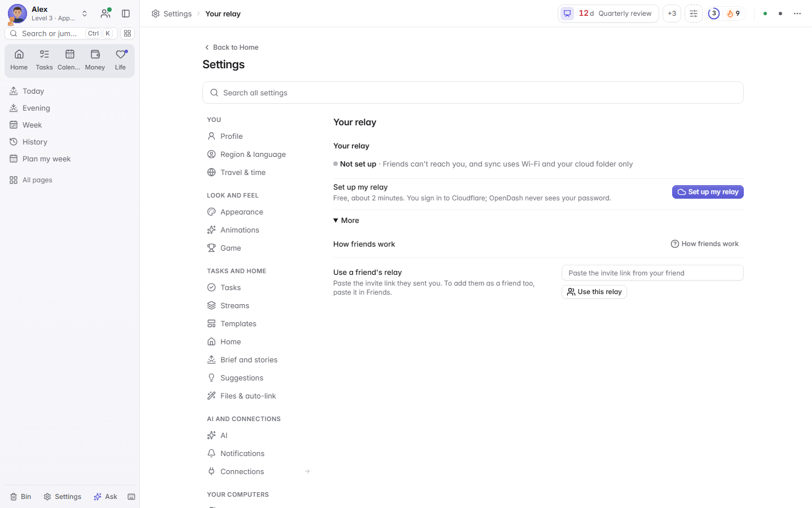Open the Quarterly review countdown chip
The height and width of the screenshot is (508, 812).
pos(608,14)
